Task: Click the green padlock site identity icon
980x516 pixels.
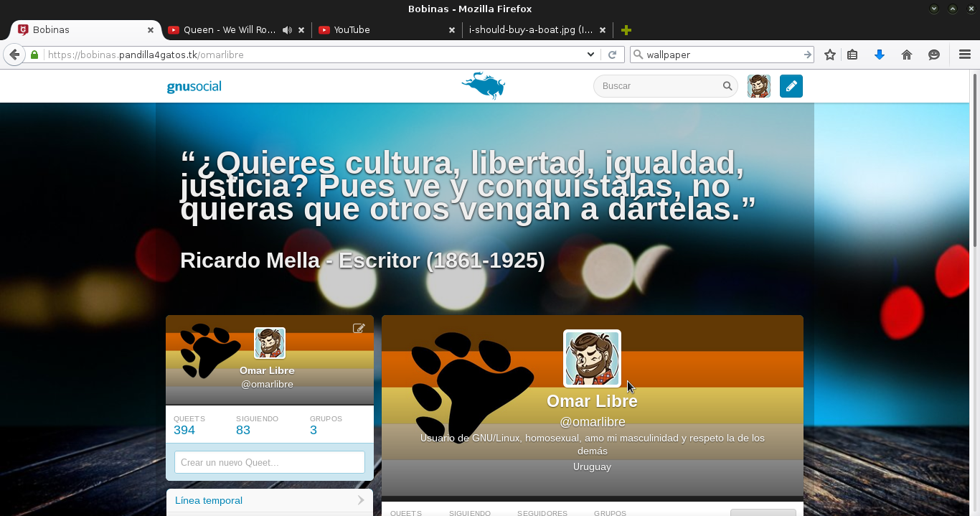Action: pyautogui.click(x=34, y=55)
